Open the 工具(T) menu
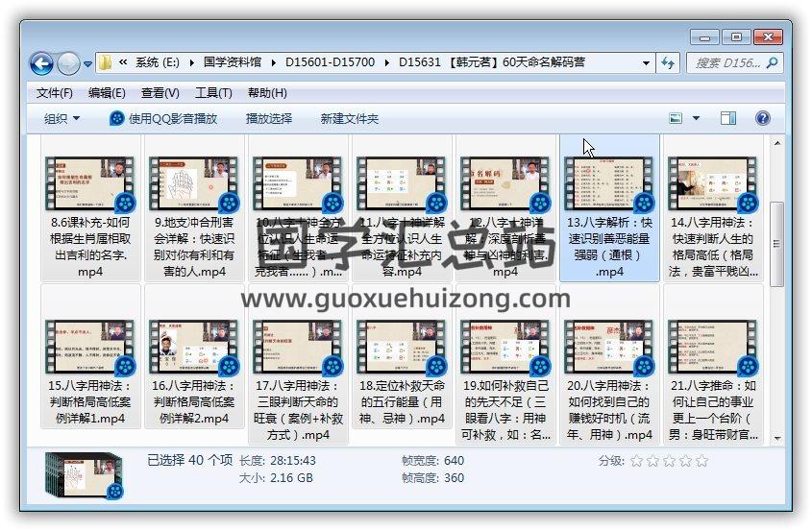This screenshot has height=531, width=812. pyautogui.click(x=213, y=93)
